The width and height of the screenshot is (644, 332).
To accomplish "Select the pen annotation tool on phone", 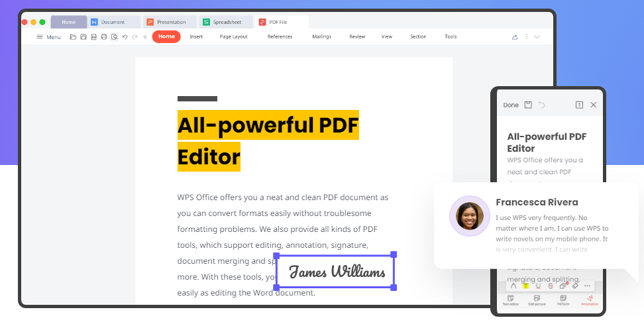I will click(513, 286).
